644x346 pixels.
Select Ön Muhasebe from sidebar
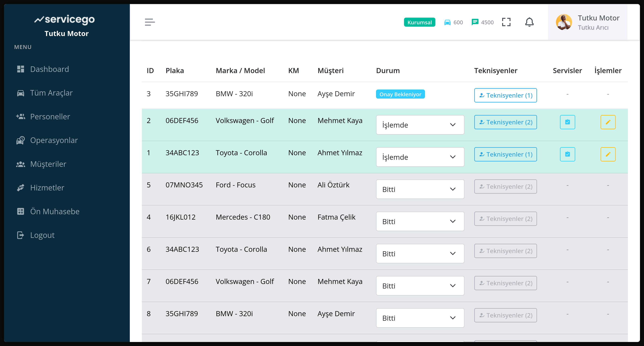(x=55, y=211)
